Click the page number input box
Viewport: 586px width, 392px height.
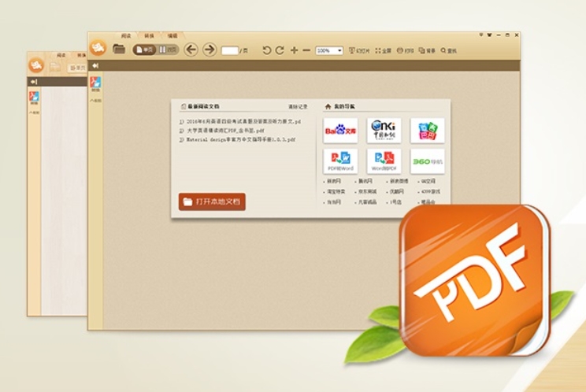[230, 50]
